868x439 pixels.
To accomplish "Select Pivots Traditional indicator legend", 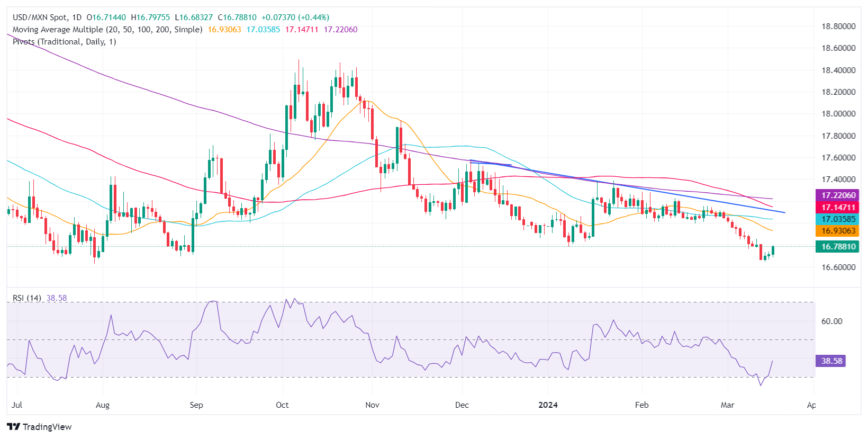I will click(x=65, y=42).
